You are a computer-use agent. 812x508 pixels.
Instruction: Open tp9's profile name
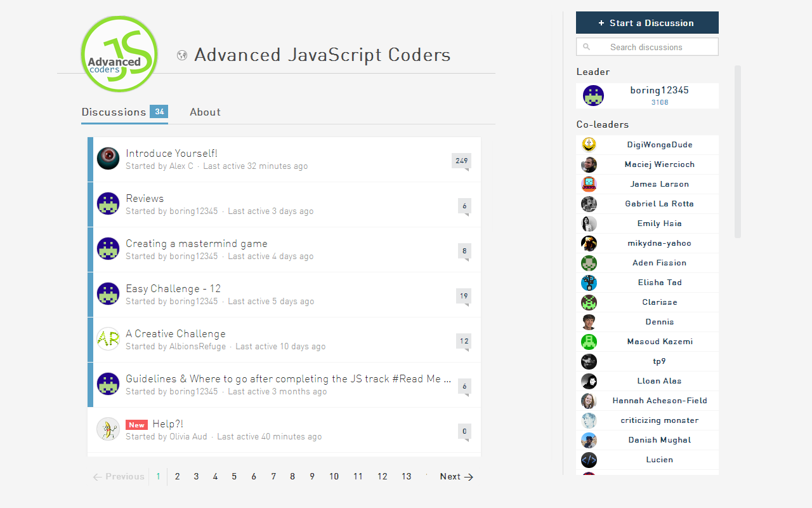[x=660, y=361]
